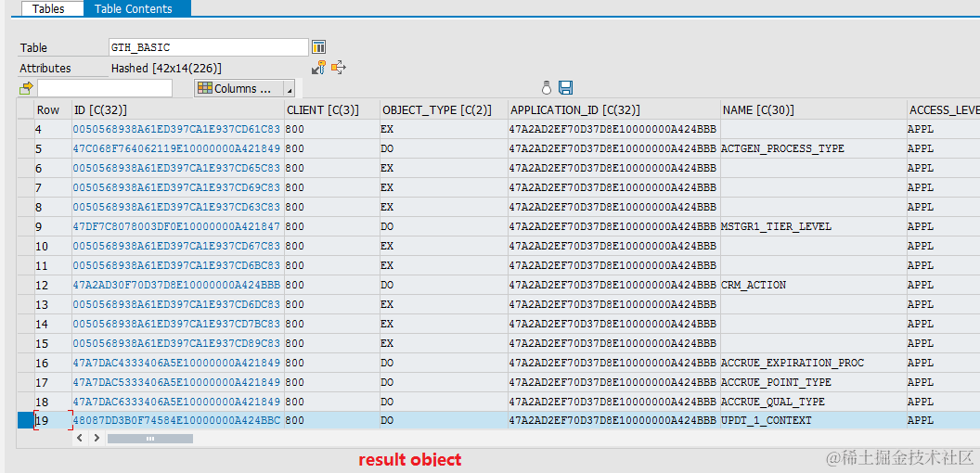Click the key icon next to Attributes

tap(318, 68)
